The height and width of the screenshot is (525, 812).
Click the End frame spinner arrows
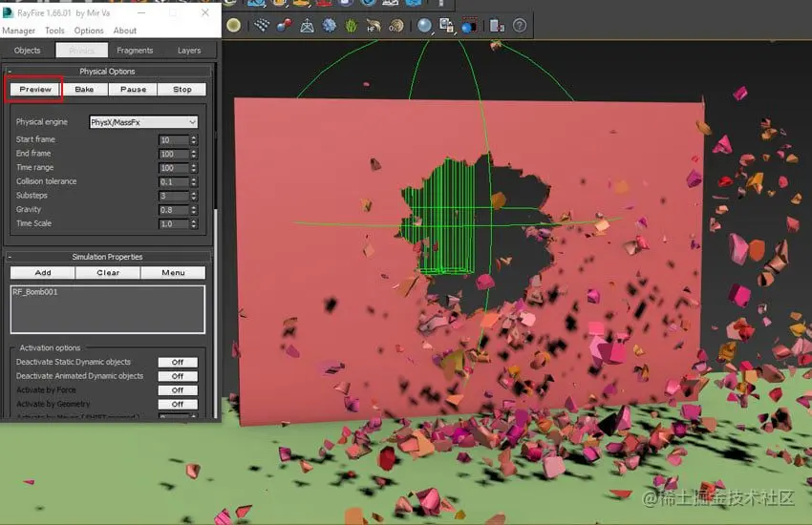pos(194,154)
